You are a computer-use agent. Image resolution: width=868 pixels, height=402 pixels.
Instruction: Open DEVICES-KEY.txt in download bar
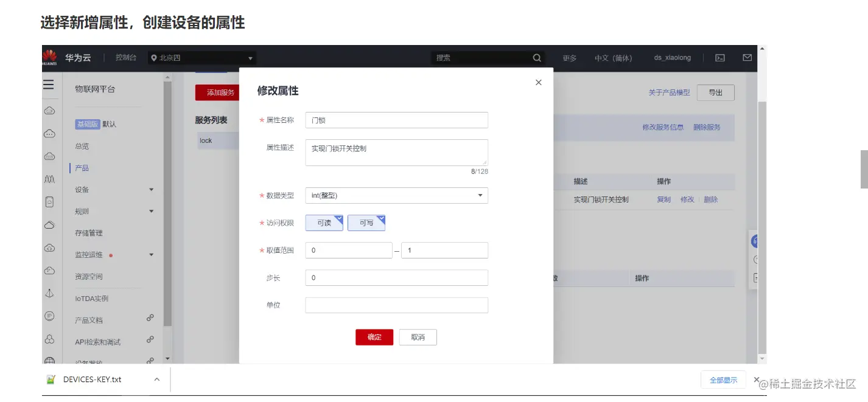(93, 379)
